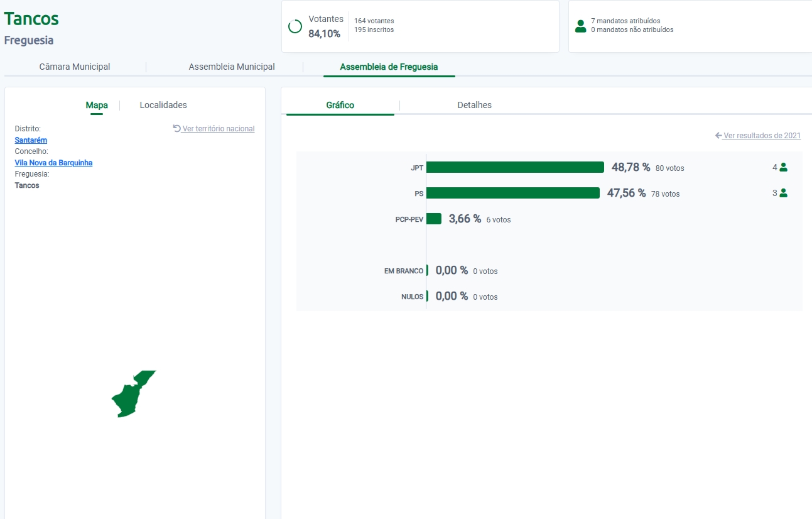Click the JPT green result bar

pyautogui.click(x=514, y=167)
